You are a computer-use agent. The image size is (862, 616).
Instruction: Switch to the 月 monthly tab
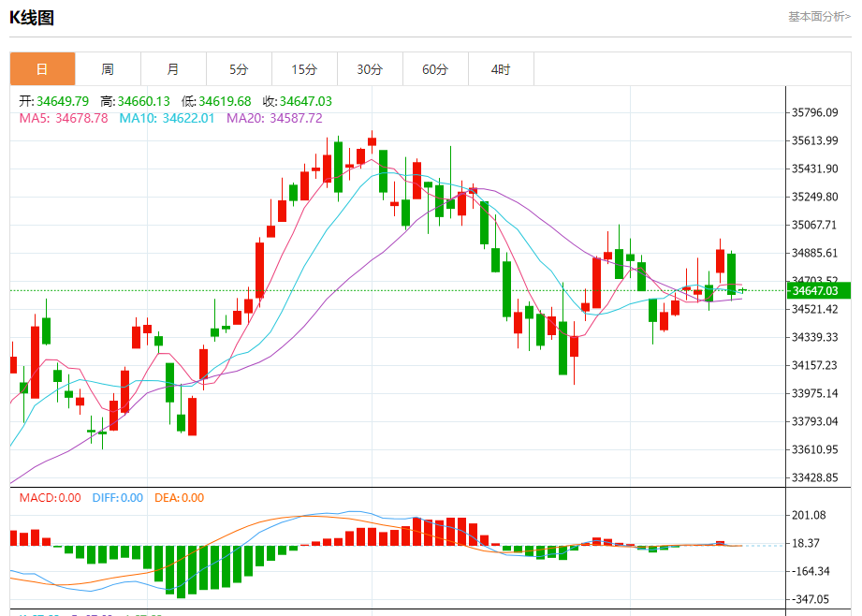[x=173, y=68]
